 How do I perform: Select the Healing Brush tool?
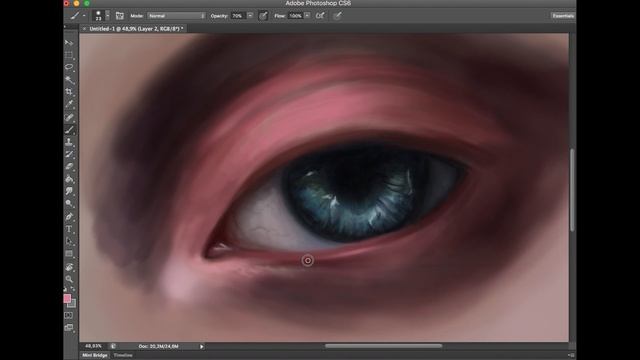69,118
